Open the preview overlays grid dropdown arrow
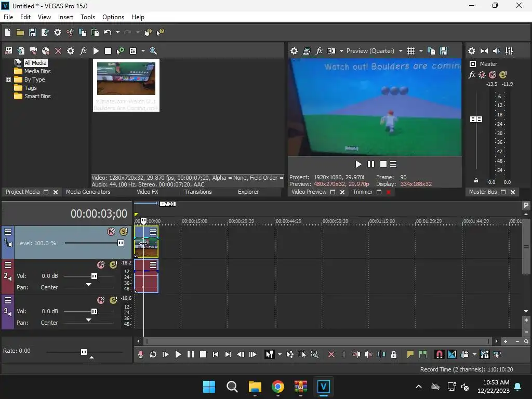 click(x=421, y=51)
